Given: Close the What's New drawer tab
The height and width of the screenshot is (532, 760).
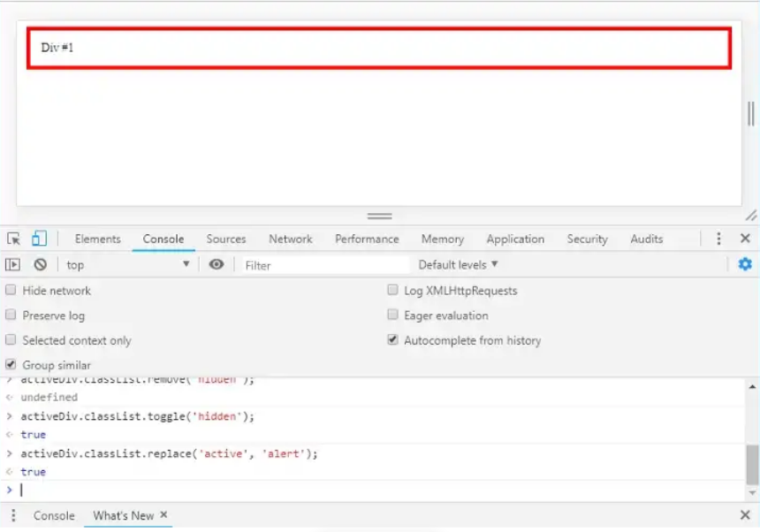Looking at the screenshot, I should point(163,515).
